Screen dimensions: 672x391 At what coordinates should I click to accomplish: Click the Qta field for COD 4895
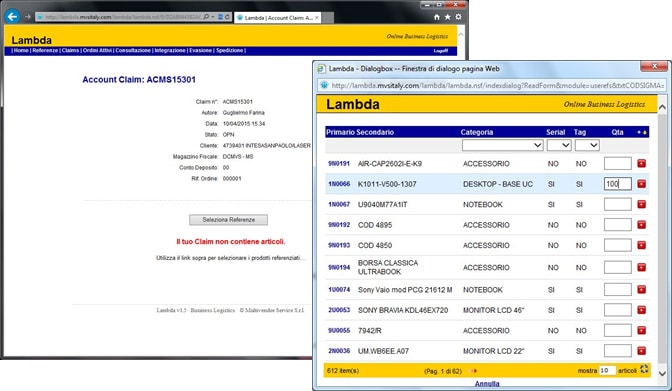tap(618, 225)
